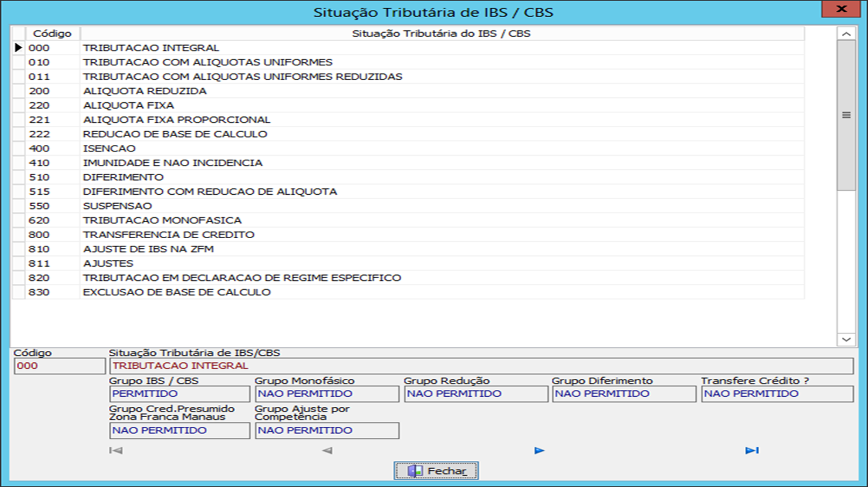Click row selector beside code 811

[18, 264]
